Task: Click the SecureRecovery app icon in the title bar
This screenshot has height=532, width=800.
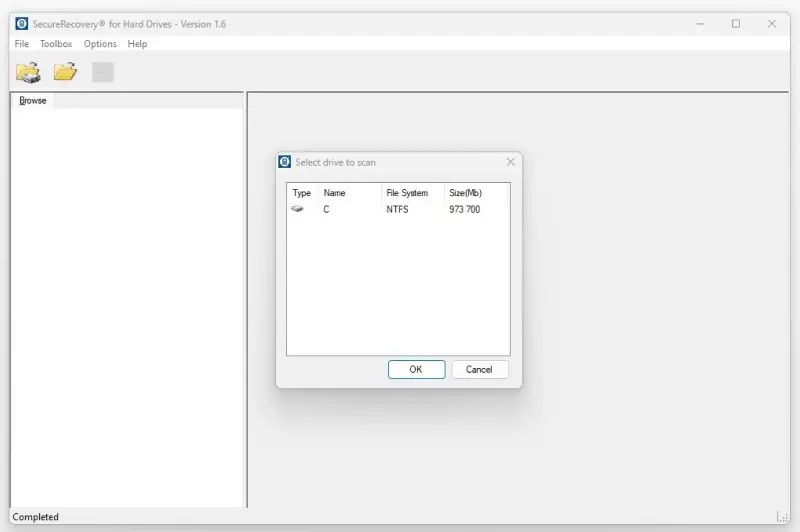Action: coord(21,23)
